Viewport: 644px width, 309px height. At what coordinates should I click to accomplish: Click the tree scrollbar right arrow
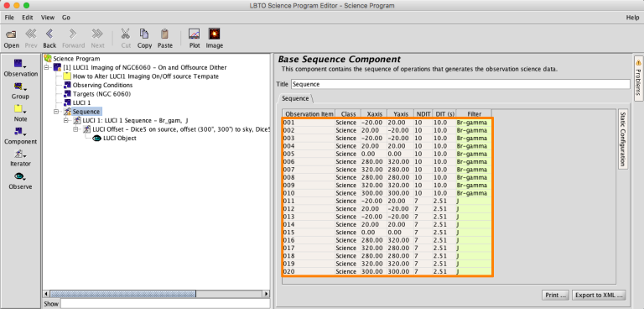266,294
